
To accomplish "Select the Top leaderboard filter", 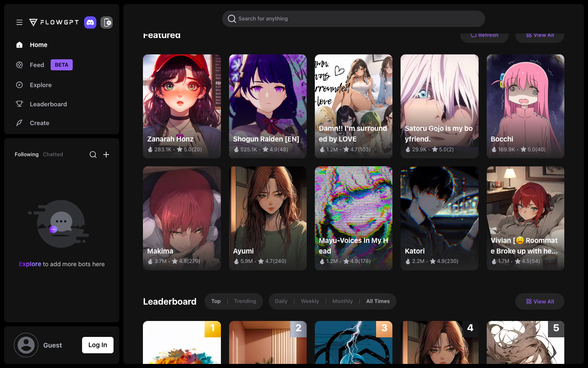I will (216, 301).
